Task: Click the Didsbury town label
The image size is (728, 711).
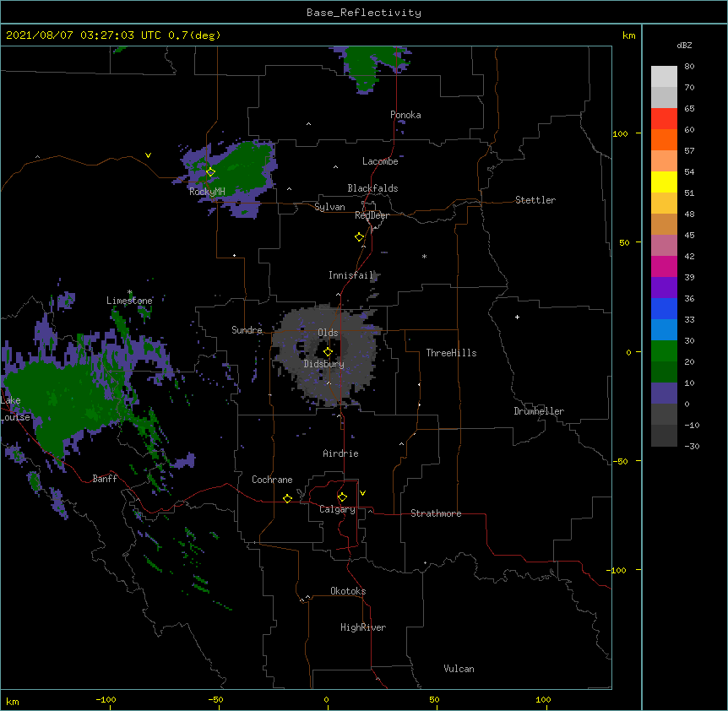Action: (x=324, y=364)
